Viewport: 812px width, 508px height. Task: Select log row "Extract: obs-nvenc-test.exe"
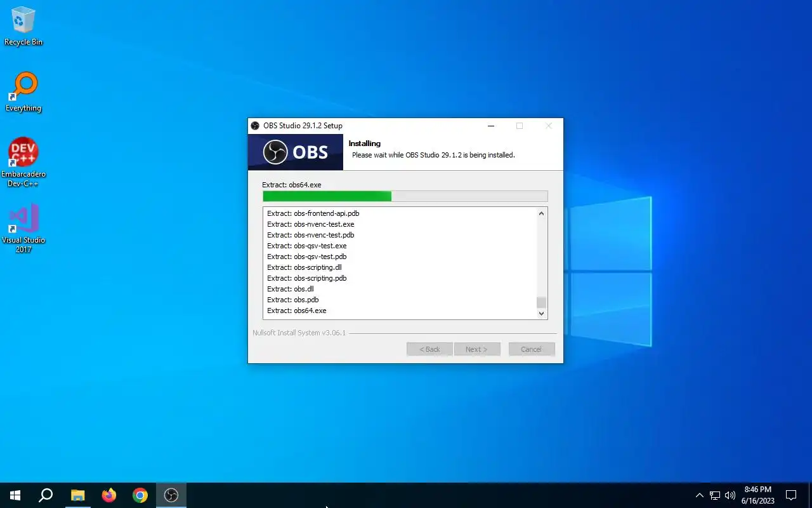click(400, 224)
